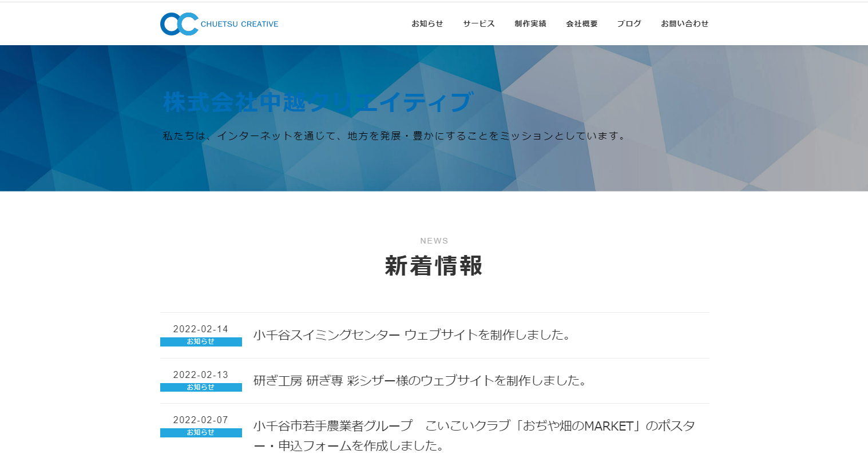The width and height of the screenshot is (868, 462).
Task: Open こいこいクラブ おぢや畑のMARKET news article
Action: 474,436
